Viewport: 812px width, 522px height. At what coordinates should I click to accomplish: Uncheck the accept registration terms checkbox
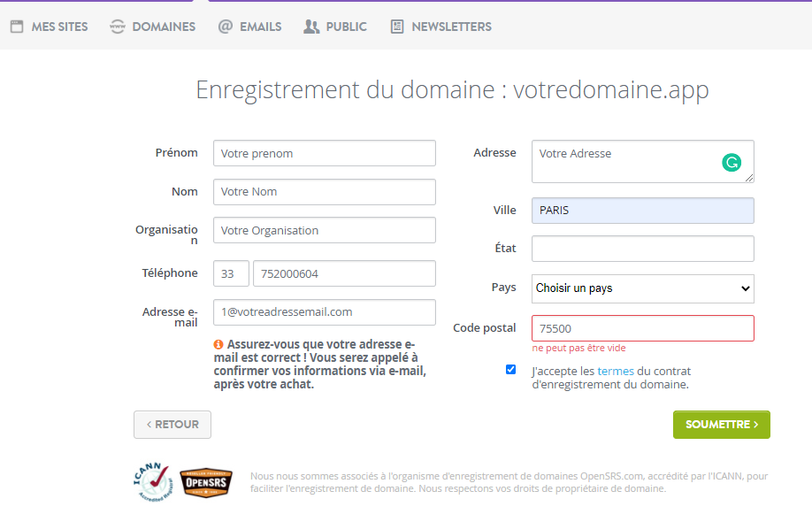(x=510, y=369)
